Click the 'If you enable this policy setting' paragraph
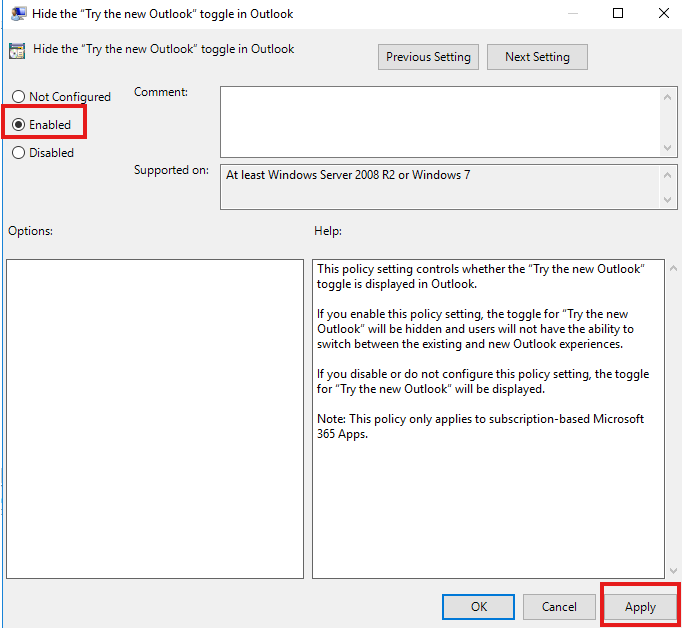Viewport: 682px width, 628px height. coord(475,329)
